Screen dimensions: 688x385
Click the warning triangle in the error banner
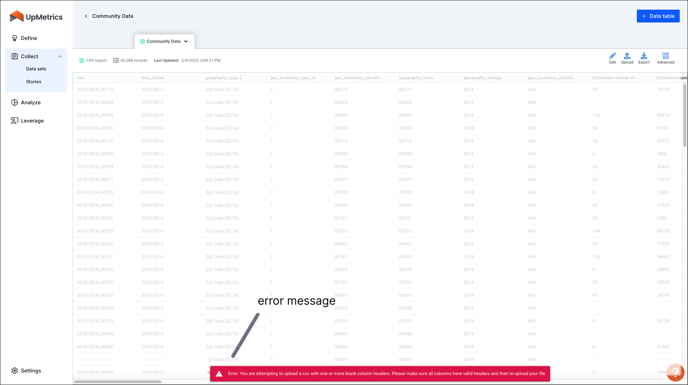(x=219, y=374)
